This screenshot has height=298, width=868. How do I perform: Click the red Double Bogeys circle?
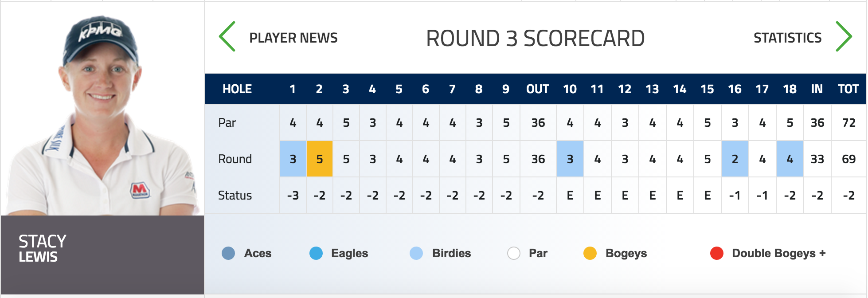pyautogui.click(x=717, y=253)
